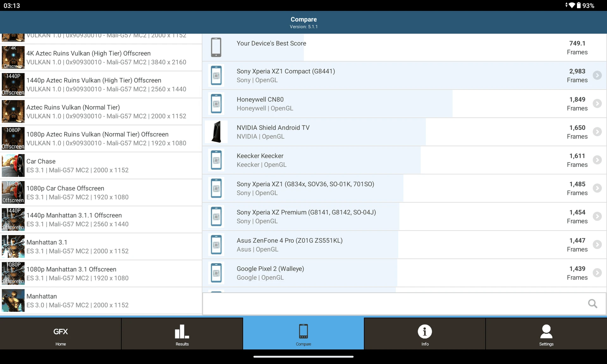
Task: Click the 1,650 Frames score
Action: (x=577, y=132)
